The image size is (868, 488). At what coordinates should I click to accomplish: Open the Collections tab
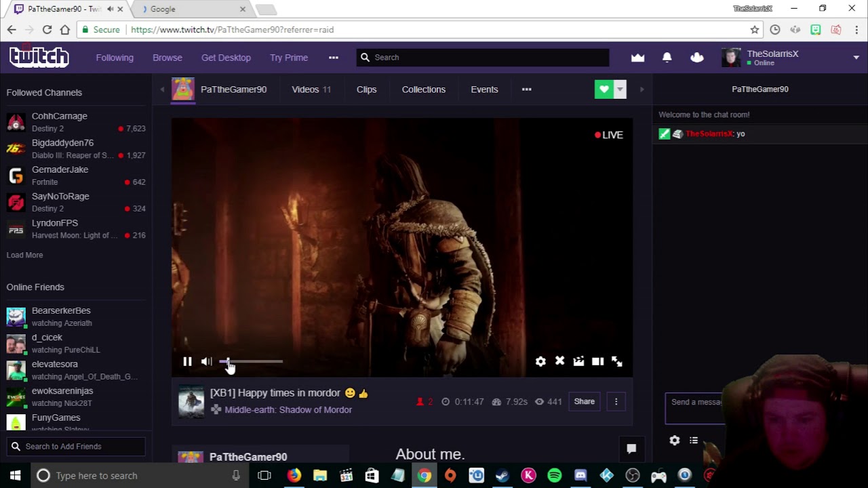coord(423,89)
